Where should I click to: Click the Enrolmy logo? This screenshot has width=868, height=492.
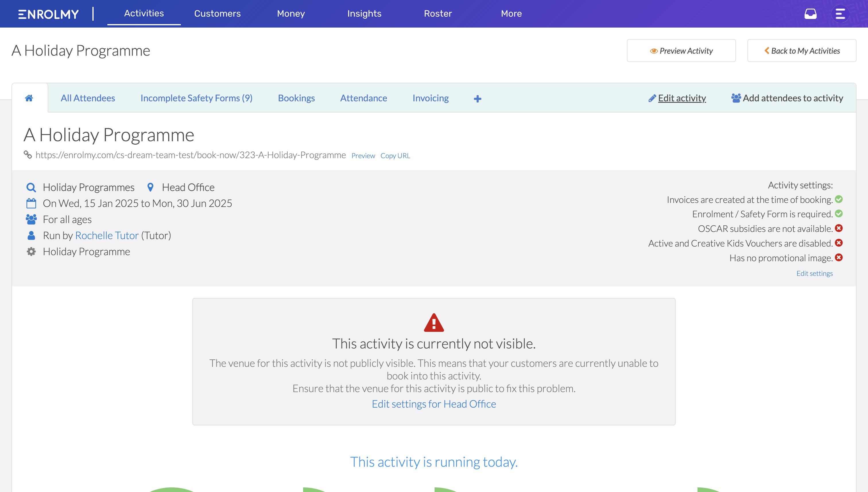coord(48,14)
